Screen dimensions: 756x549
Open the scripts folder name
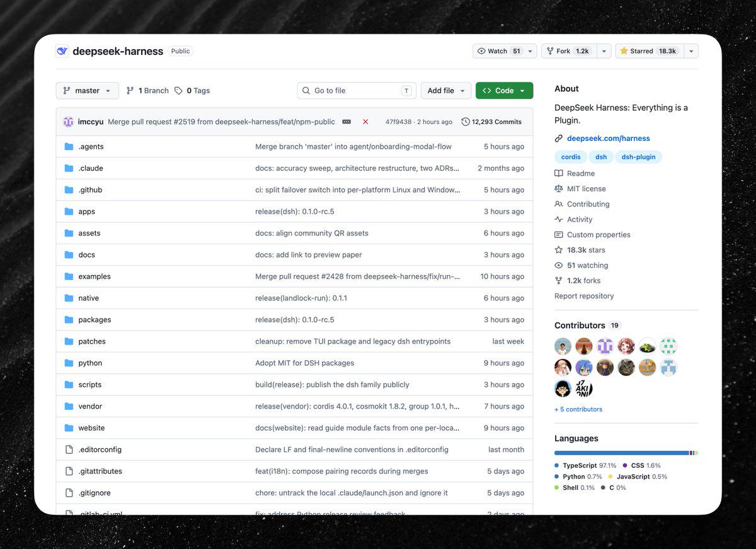coord(90,385)
